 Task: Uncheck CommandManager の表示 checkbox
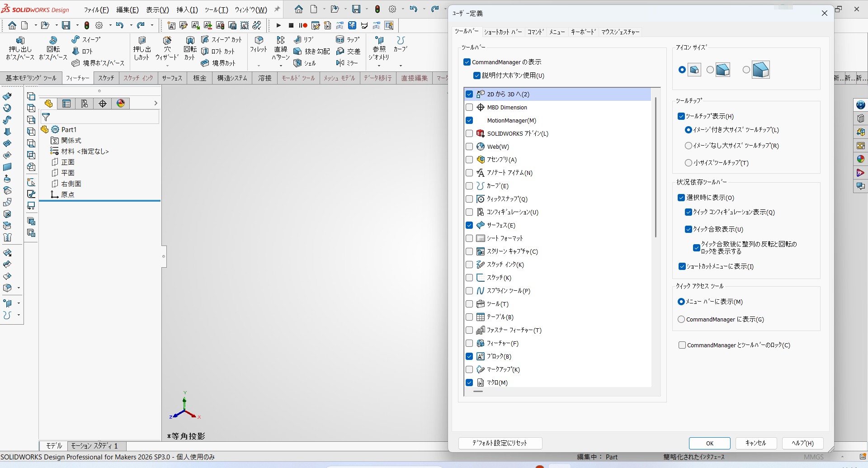tap(467, 62)
